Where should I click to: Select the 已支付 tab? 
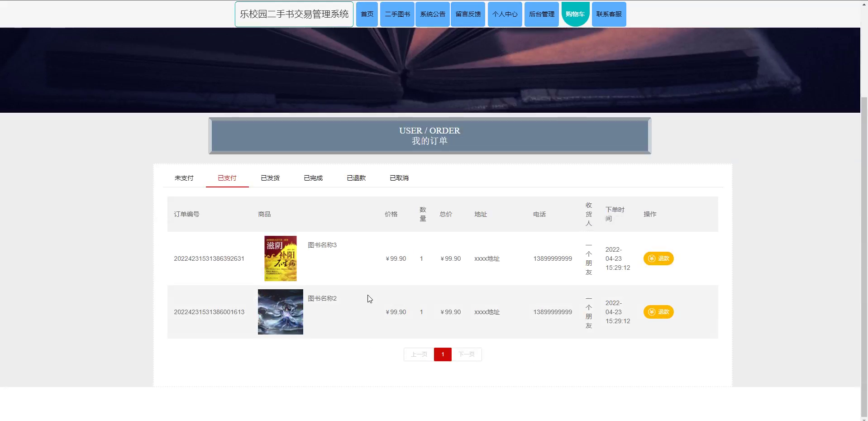tap(227, 178)
